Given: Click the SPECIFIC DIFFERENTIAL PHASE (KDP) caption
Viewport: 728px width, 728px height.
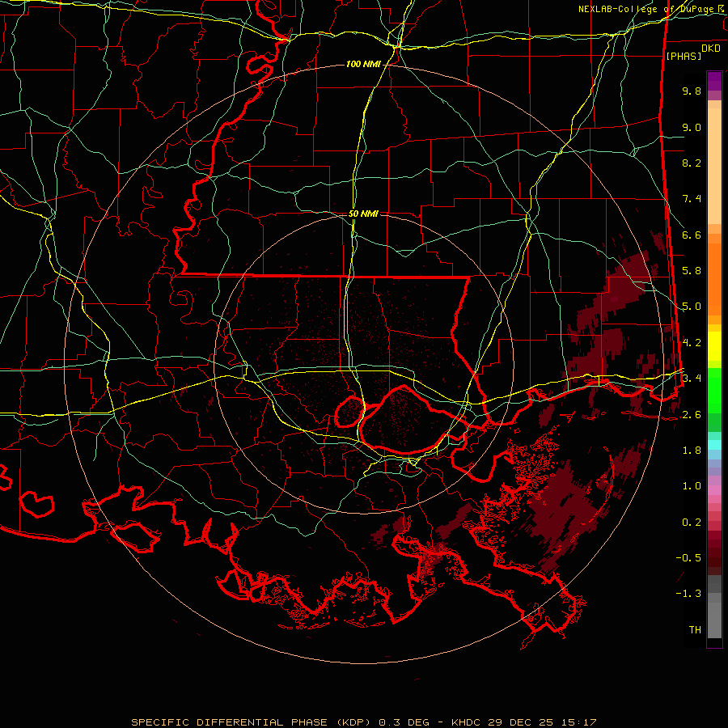Looking at the screenshot, I should (253, 722).
